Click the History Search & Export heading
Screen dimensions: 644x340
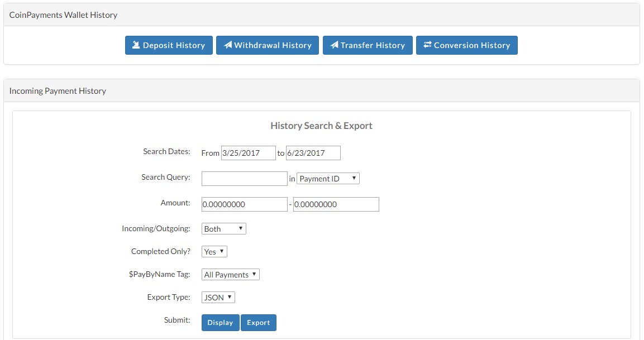321,126
